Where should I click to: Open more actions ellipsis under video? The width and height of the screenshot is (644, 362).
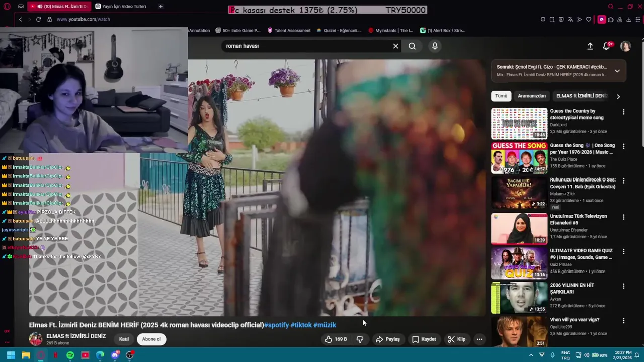(x=479, y=339)
